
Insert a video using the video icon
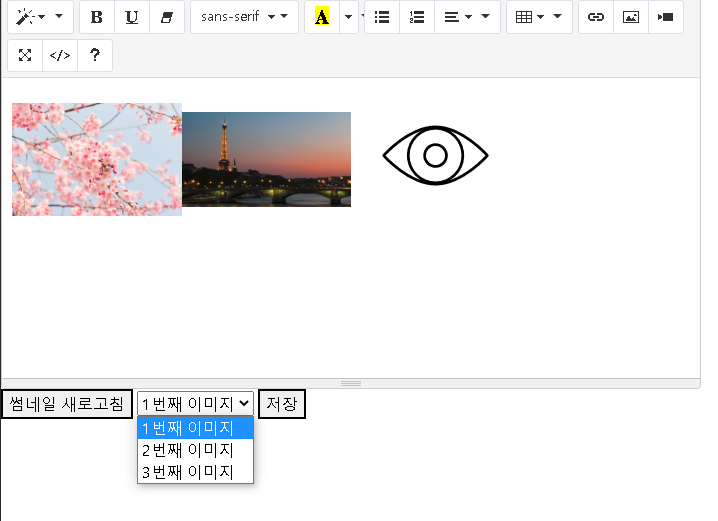click(666, 17)
